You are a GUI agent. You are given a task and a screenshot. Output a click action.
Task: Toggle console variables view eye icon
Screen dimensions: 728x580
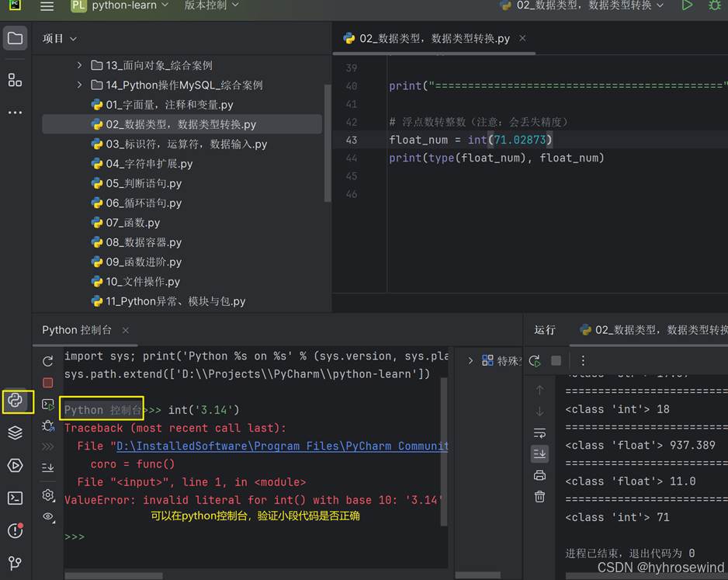[48, 516]
